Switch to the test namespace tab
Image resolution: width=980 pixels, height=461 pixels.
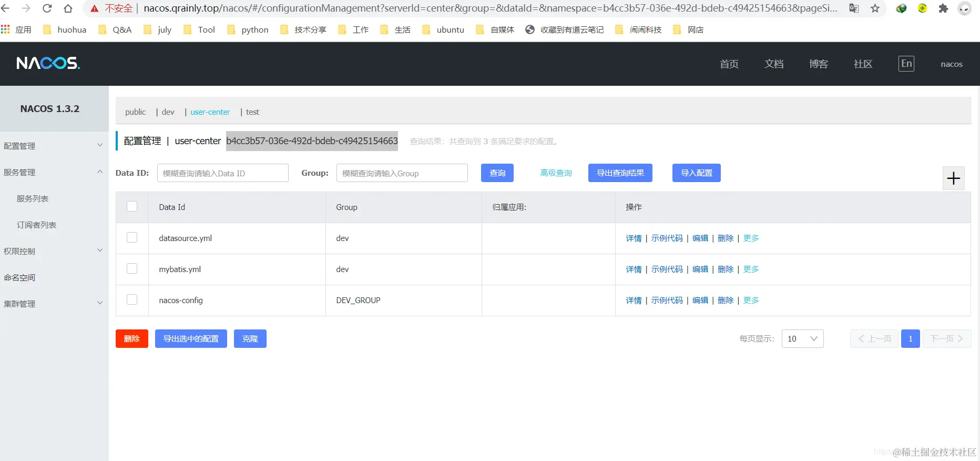(x=252, y=112)
